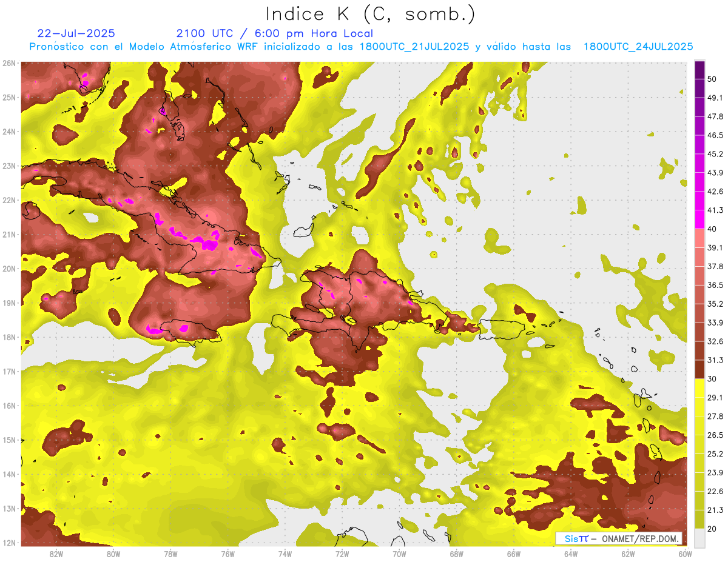Viewport: 728px width, 562px height.
Task: Click colorbar value 42.6
Action: pos(715,192)
